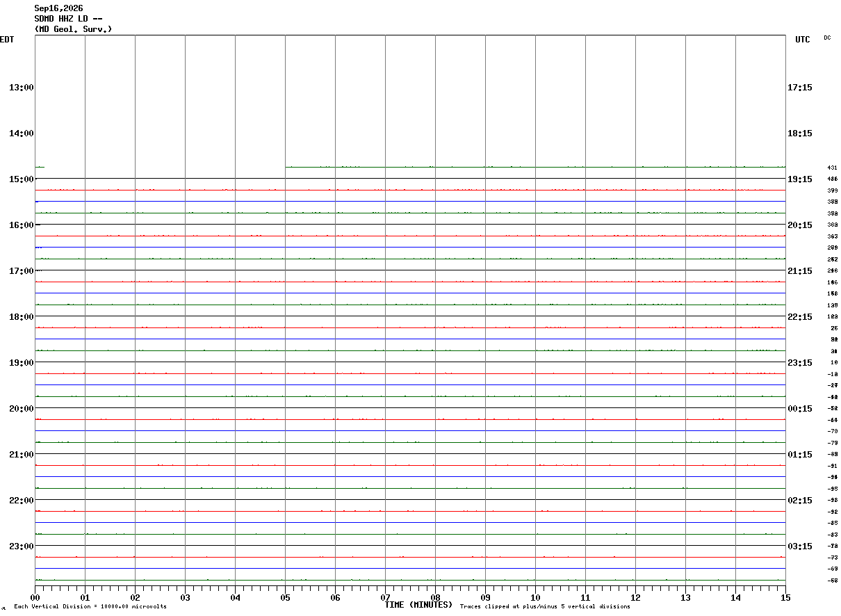
Task: Click the EDT timezone label
Action: coord(6,40)
